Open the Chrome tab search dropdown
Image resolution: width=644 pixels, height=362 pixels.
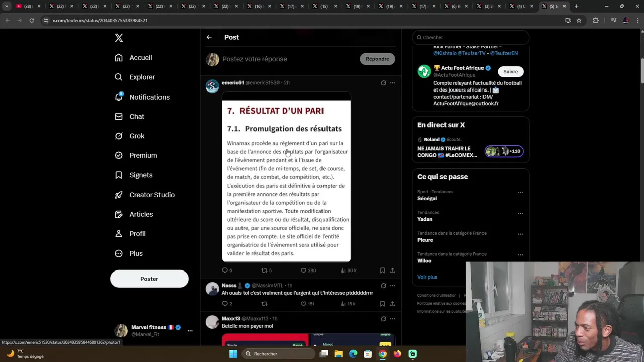7,6
